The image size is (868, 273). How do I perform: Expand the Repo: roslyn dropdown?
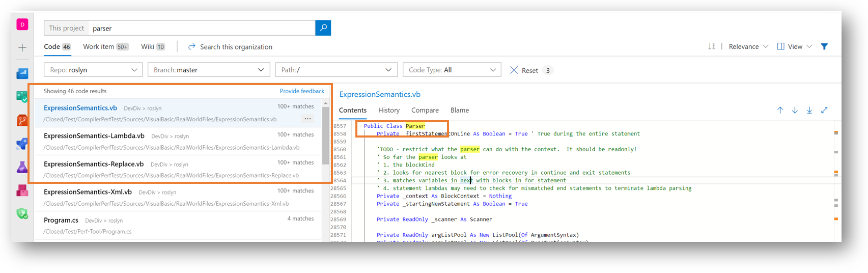click(93, 70)
